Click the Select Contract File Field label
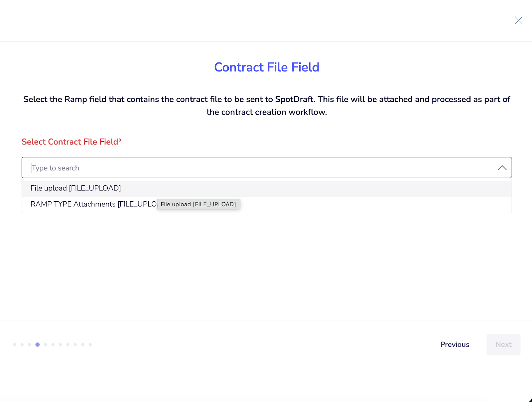532x402 pixels. pyautogui.click(x=71, y=142)
